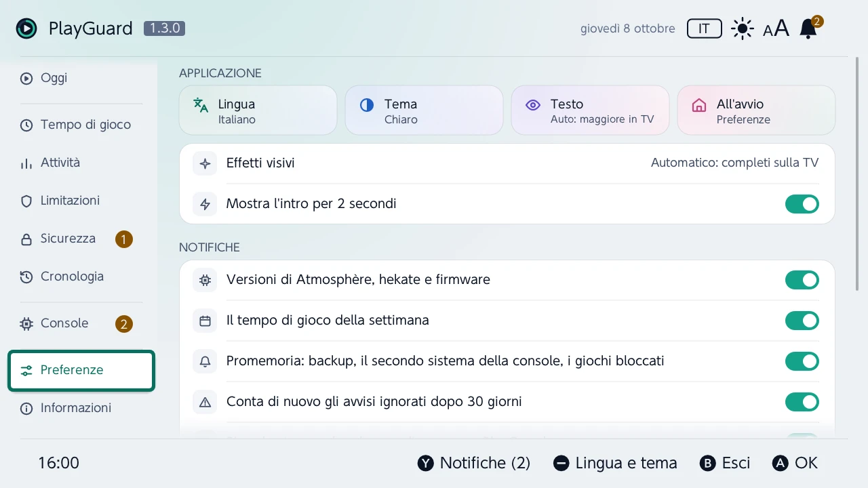This screenshot has width=868, height=488.
Task: Click the translate icon on the Lingua card
Action: 201,105
